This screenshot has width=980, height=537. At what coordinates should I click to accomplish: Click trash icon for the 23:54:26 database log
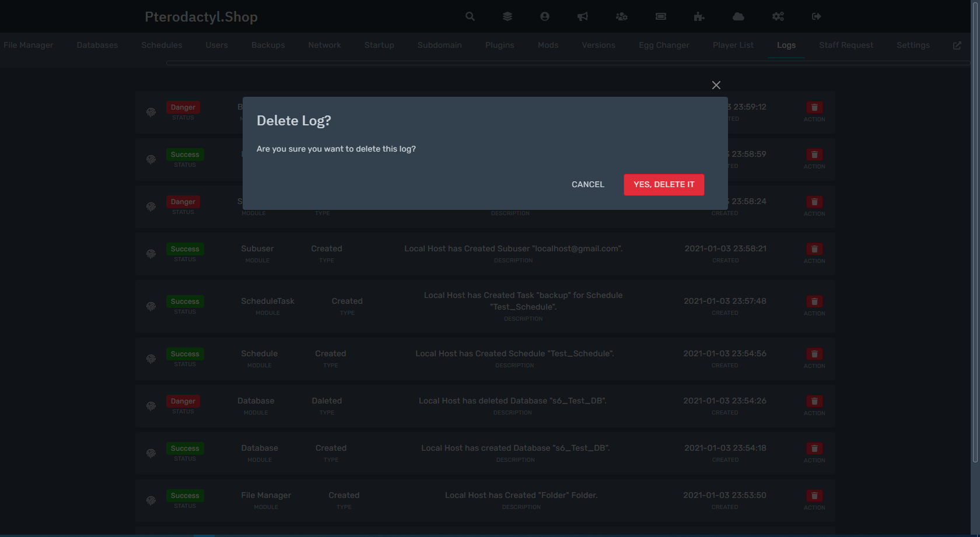point(814,401)
